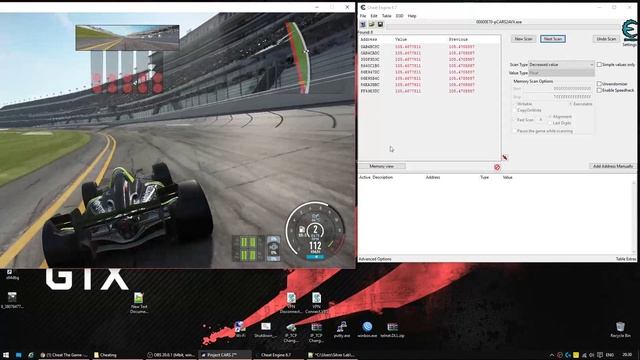The height and width of the screenshot is (360, 640).
Task: Switch to Project CARS 2 taskbar item
Action: coord(224,355)
